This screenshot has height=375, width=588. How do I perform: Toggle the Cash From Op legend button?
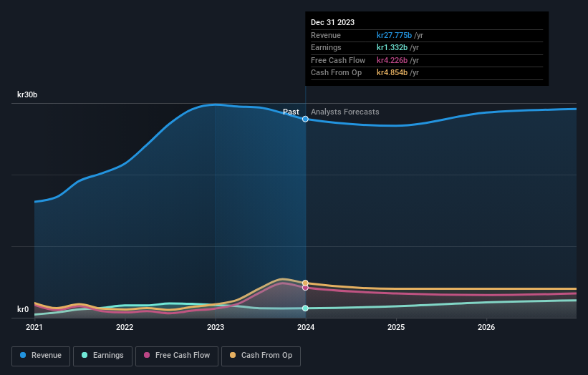pyautogui.click(x=261, y=356)
